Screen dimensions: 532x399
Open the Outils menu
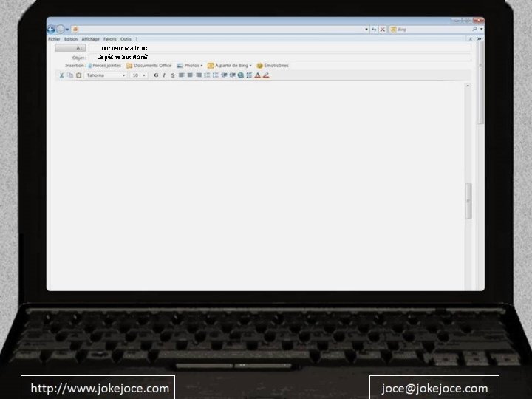(x=126, y=39)
